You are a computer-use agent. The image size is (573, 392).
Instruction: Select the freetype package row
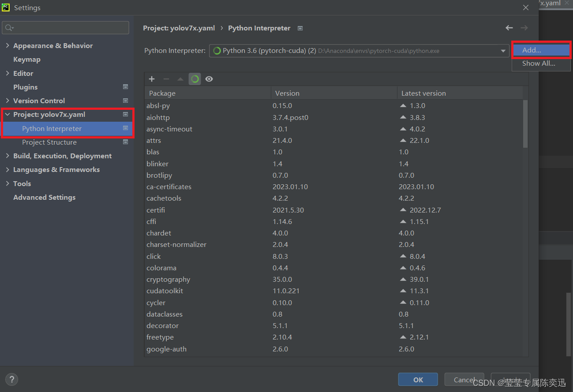[334, 337]
